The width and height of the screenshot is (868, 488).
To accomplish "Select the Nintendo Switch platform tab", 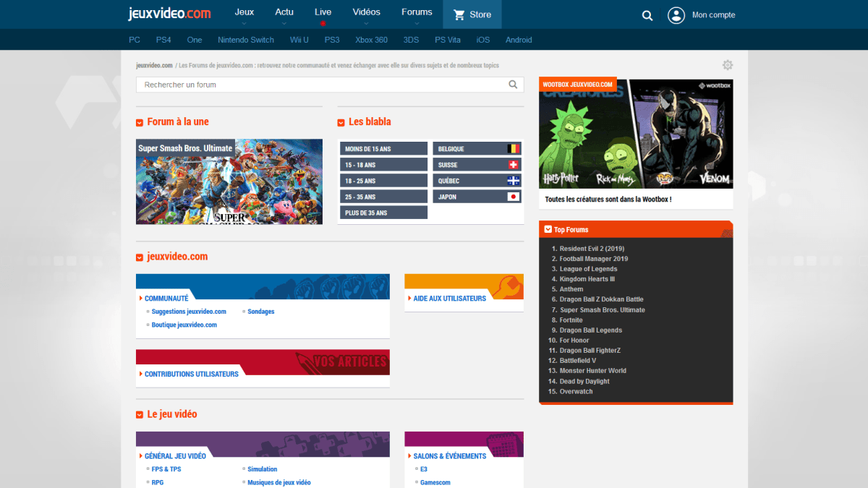I will coord(246,40).
